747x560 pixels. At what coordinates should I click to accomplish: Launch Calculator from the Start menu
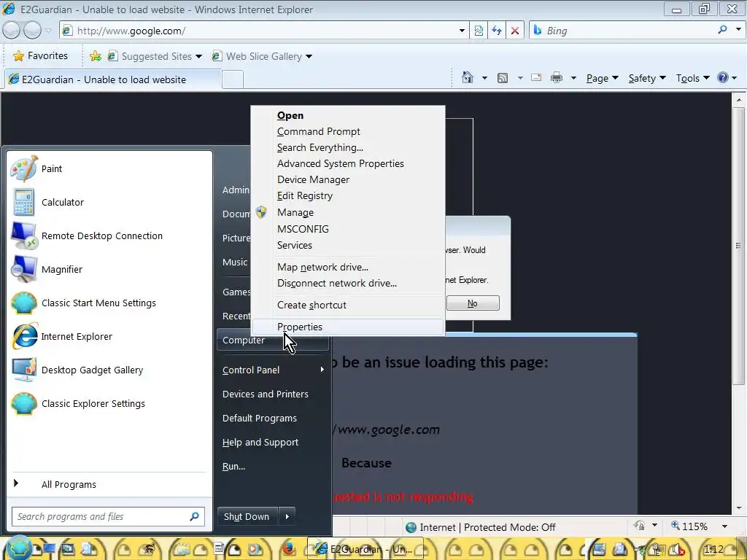pos(109,203)
